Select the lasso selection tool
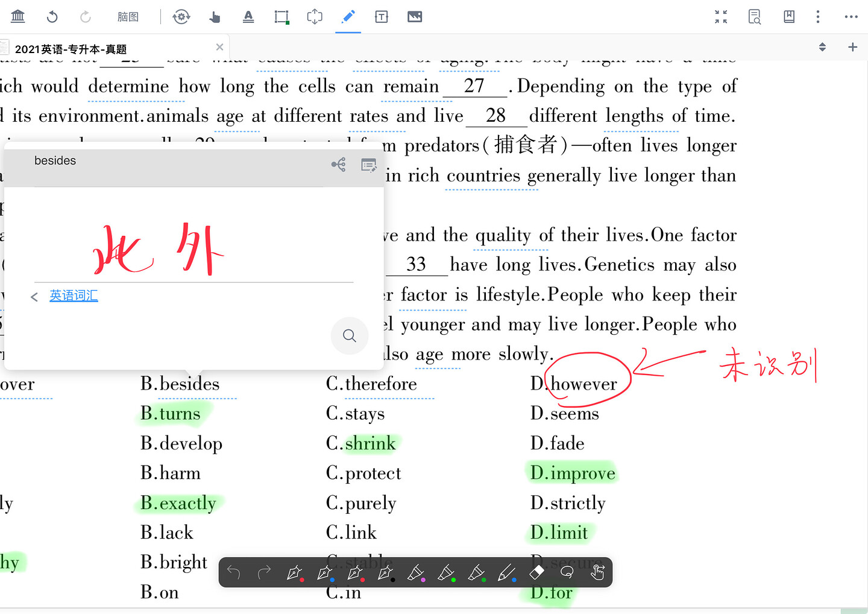868x614 pixels. tap(567, 572)
